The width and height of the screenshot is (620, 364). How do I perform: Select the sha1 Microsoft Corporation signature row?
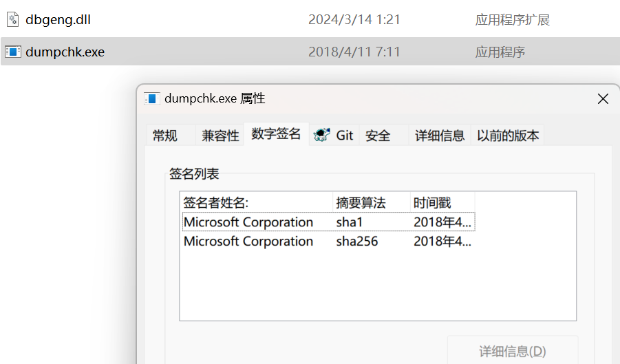329,222
